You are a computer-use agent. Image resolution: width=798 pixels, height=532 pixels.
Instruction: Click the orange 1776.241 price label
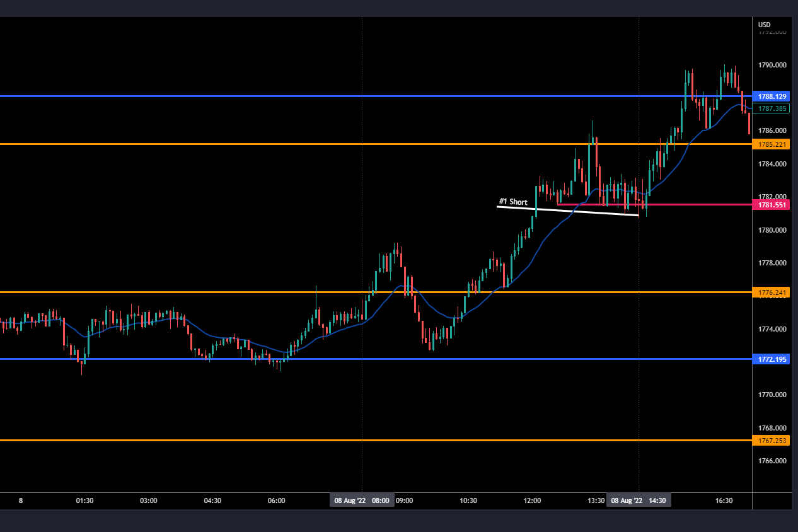click(x=772, y=292)
